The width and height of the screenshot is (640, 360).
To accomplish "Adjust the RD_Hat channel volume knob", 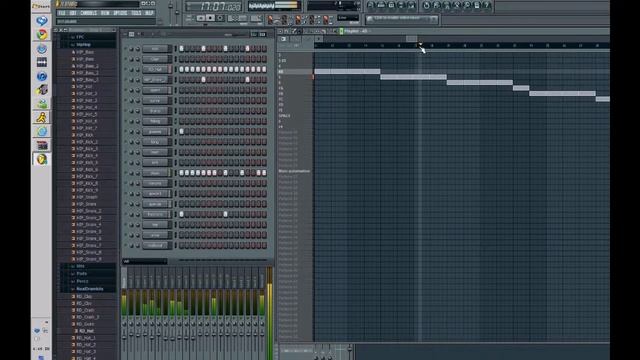I will [x=138, y=70].
